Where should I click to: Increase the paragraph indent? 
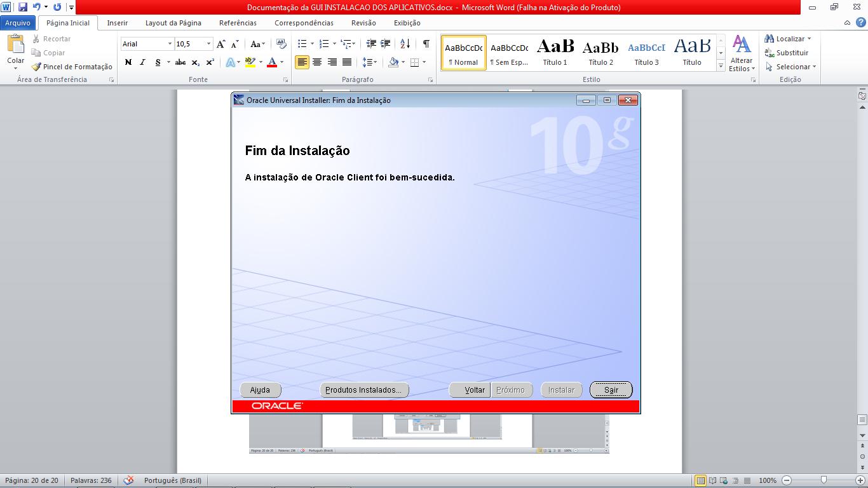tap(384, 43)
